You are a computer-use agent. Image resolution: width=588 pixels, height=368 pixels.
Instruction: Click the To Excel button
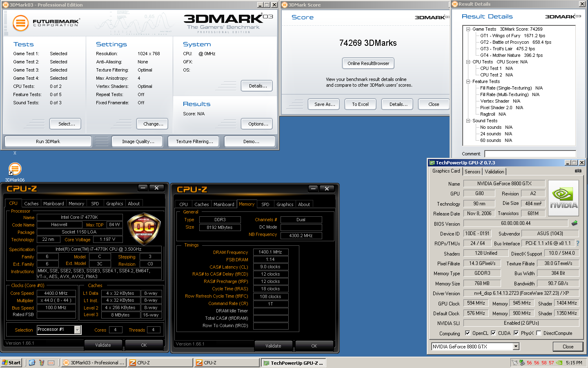(x=360, y=104)
